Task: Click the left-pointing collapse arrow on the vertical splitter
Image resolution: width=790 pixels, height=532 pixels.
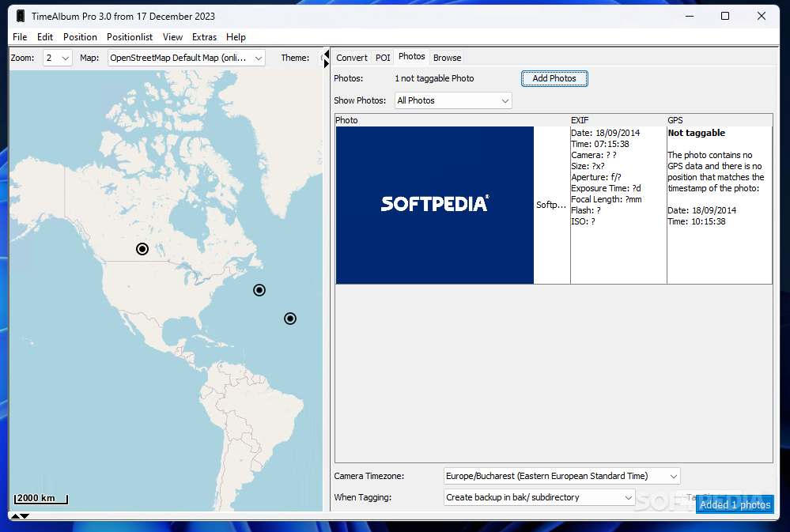Action: point(327,54)
